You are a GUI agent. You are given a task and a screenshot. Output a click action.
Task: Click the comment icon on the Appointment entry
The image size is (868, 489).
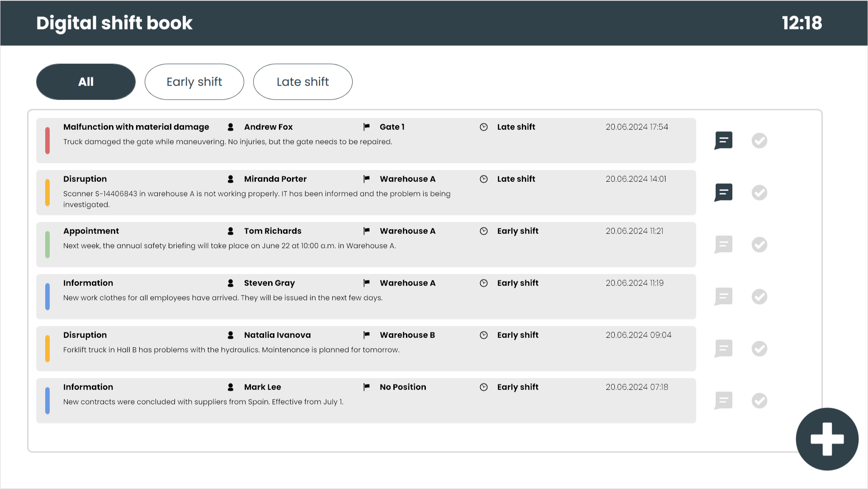click(x=723, y=244)
